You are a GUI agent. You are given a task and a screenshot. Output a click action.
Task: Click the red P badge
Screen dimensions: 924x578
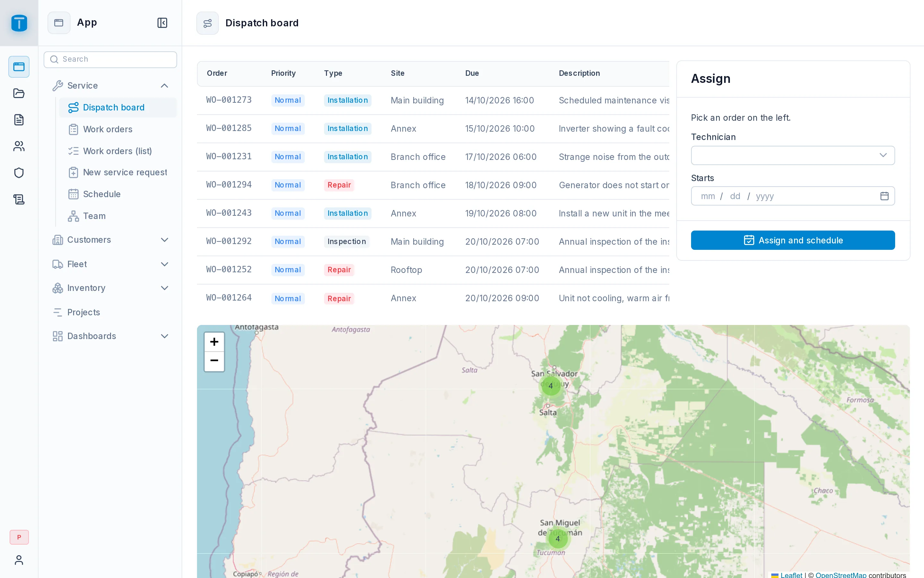(x=19, y=537)
